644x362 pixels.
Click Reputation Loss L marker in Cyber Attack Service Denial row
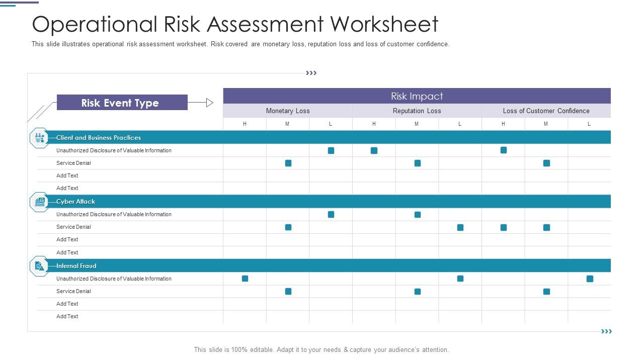[460, 227]
